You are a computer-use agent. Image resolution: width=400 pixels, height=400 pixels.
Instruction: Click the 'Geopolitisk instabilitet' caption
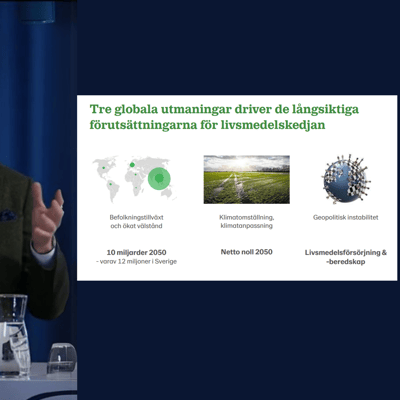tap(346, 217)
